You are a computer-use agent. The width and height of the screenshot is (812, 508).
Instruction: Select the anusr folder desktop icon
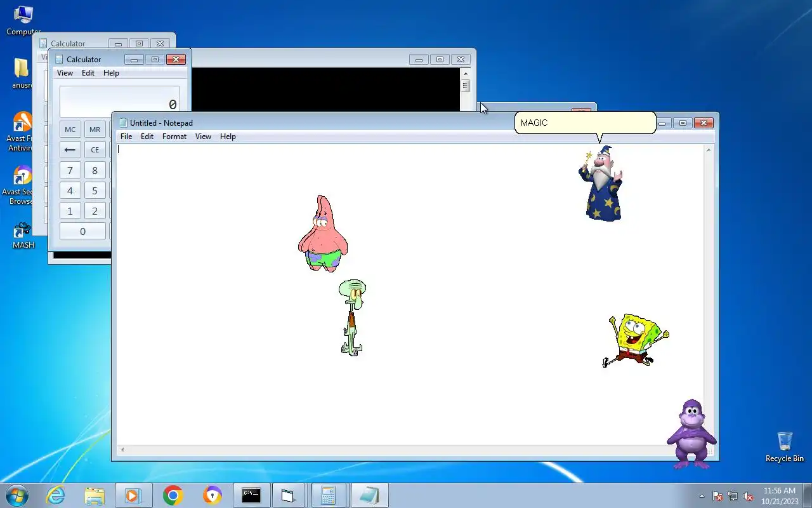tap(22, 73)
